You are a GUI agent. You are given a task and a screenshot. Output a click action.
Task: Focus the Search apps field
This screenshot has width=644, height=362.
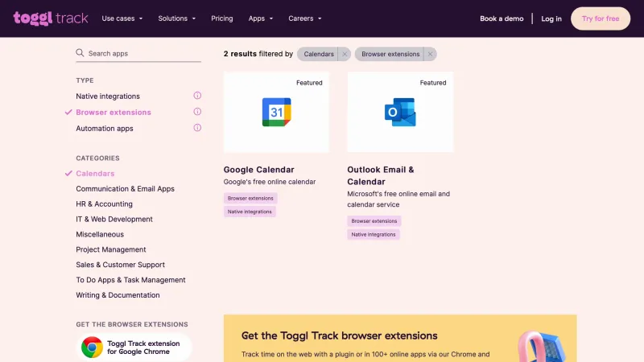point(138,53)
